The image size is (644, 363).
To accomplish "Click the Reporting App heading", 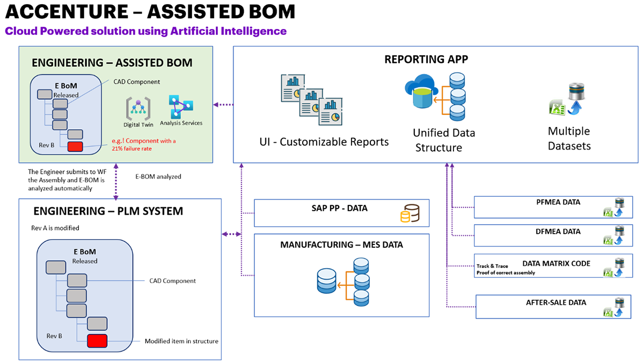I will 426,60.
